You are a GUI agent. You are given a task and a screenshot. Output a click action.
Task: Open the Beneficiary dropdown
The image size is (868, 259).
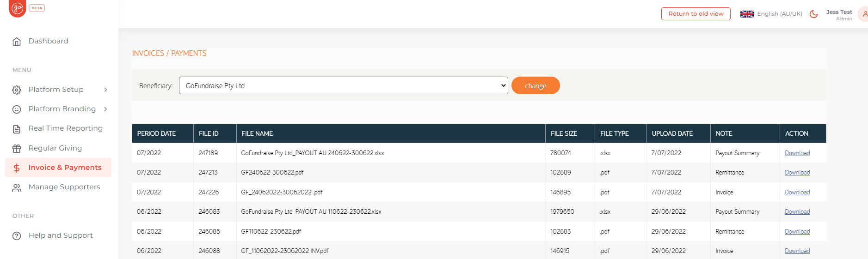tap(343, 85)
